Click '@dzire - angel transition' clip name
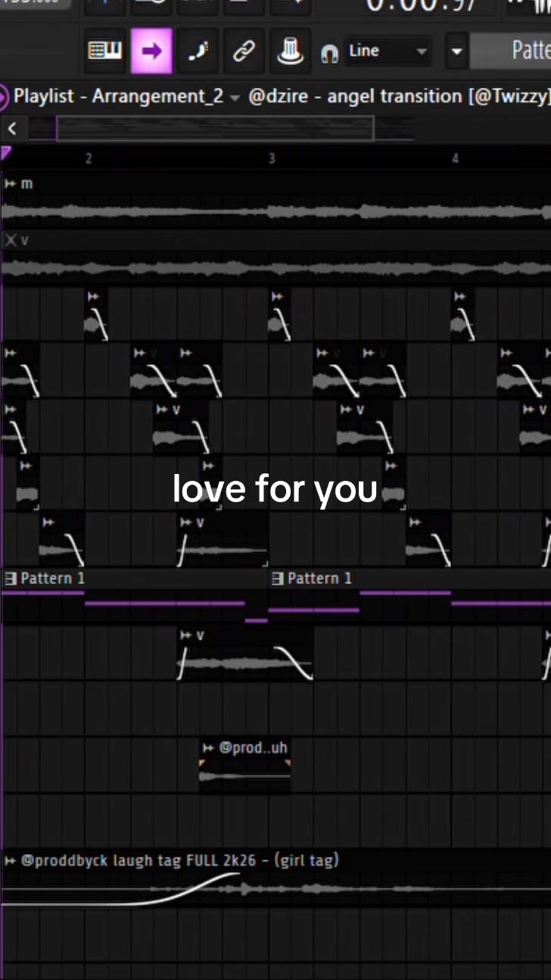The height and width of the screenshot is (980, 551). pyautogui.click(x=355, y=96)
